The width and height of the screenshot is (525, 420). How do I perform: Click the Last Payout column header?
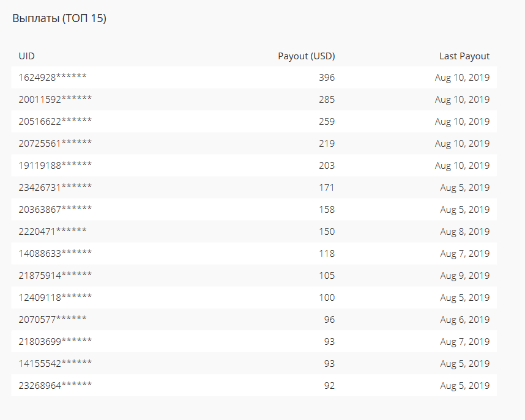pyautogui.click(x=464, y=56)
